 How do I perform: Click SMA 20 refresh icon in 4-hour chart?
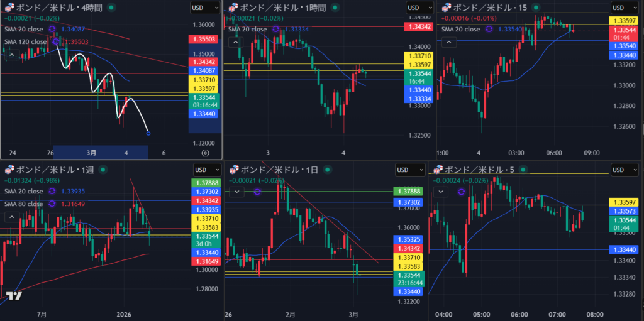[53, 29]
